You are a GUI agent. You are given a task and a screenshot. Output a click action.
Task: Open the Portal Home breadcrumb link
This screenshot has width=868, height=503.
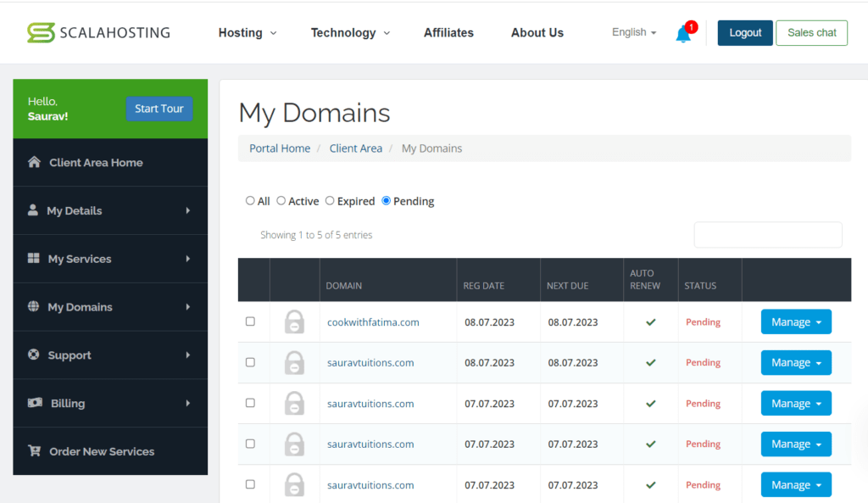pos(280,148)
